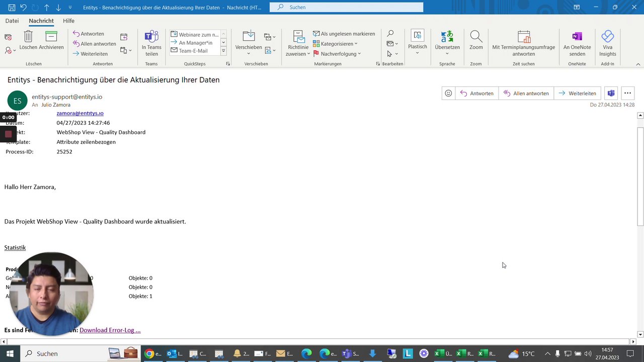The width and height of the screenshot is (644, 362).
Task: Click the weather 15°C taskbar widget
Action: (522, 353)
